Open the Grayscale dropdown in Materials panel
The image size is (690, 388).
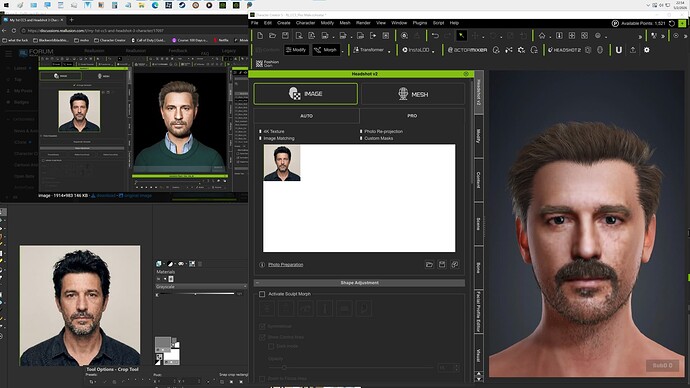[201, 286]
